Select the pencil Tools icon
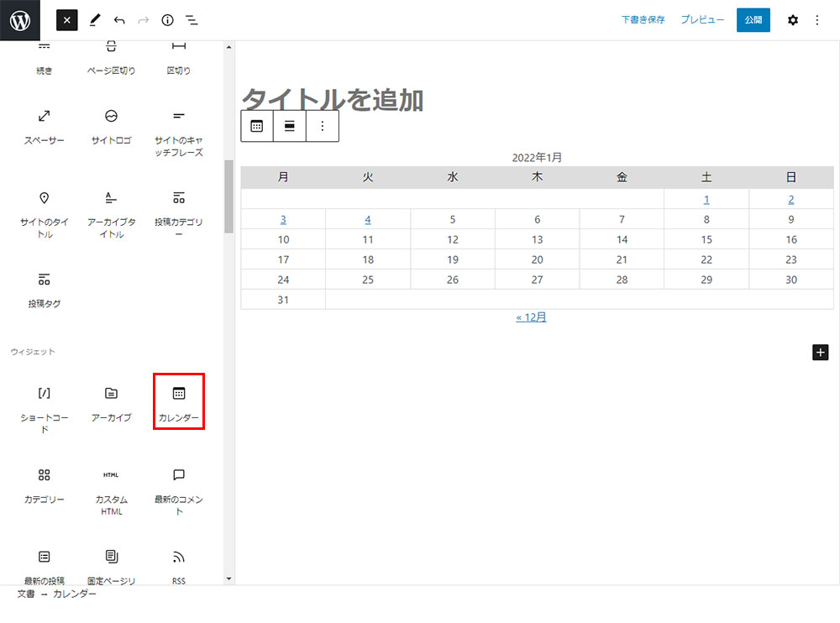 click(x=94, y=20)
